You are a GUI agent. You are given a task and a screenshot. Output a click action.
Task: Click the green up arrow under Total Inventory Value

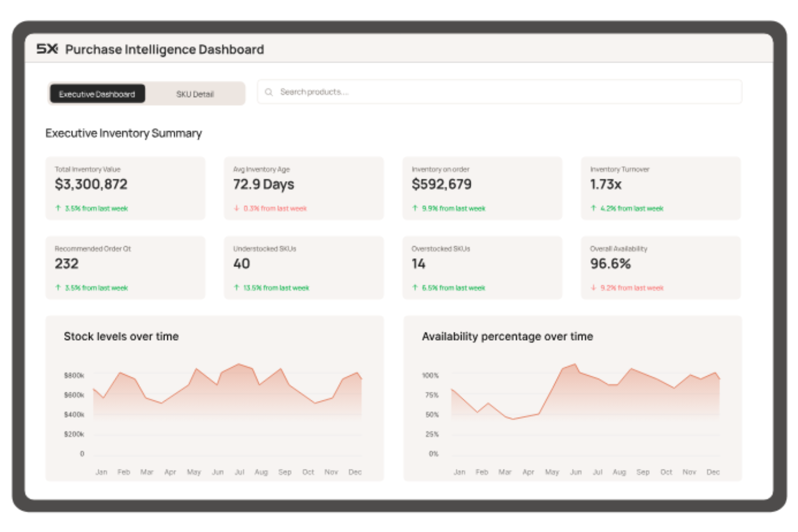tap(58, 208)
